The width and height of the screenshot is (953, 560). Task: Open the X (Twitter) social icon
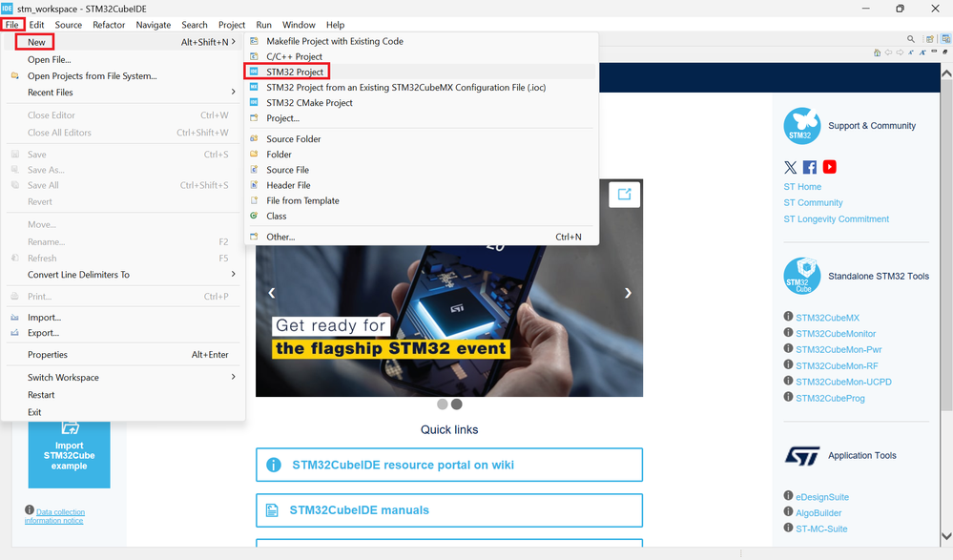(x=790, y=167)
